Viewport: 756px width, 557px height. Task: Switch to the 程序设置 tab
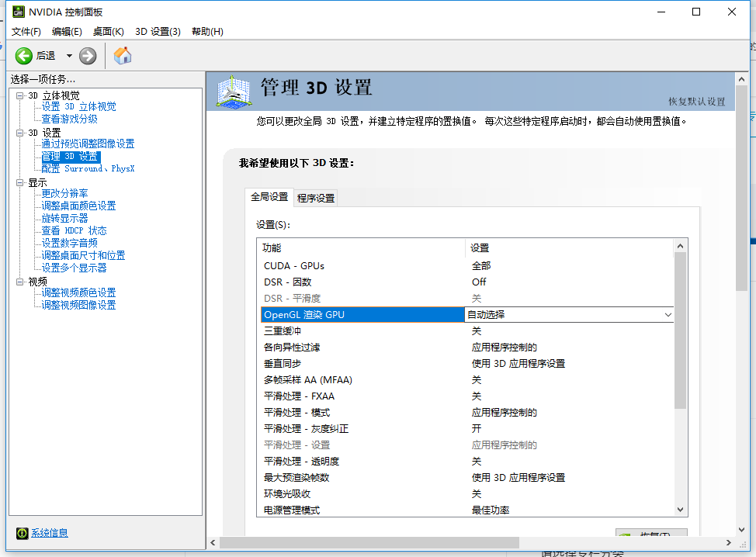click(316, 198)
